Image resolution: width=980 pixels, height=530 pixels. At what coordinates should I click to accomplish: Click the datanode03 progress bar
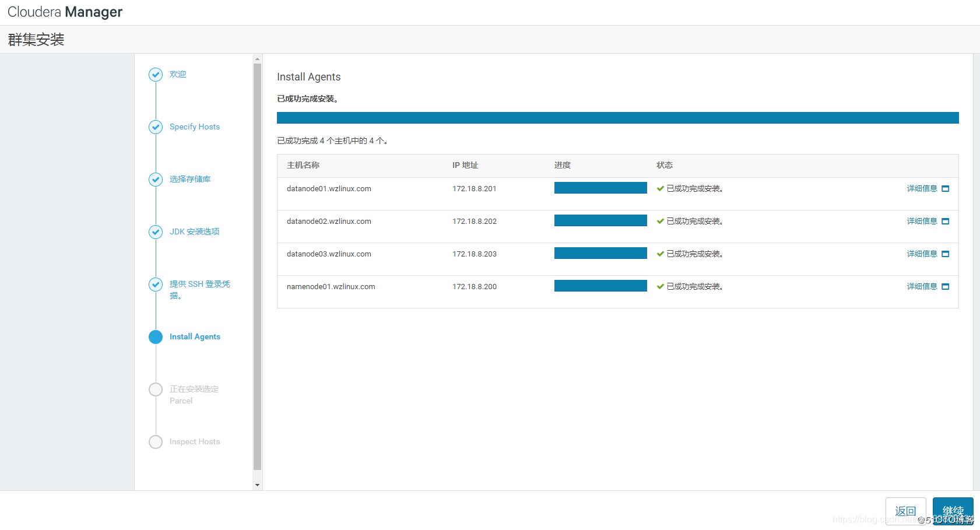[x=600, y=253]
